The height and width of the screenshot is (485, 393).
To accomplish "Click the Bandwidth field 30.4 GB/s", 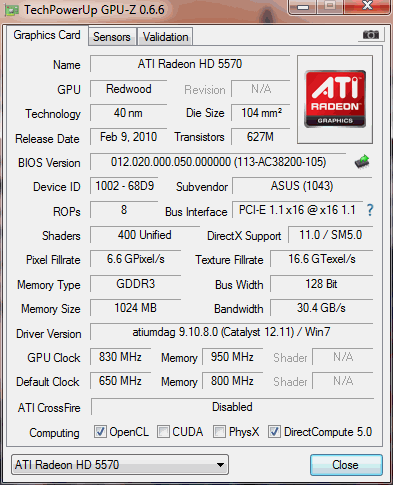I will point(322,308).
